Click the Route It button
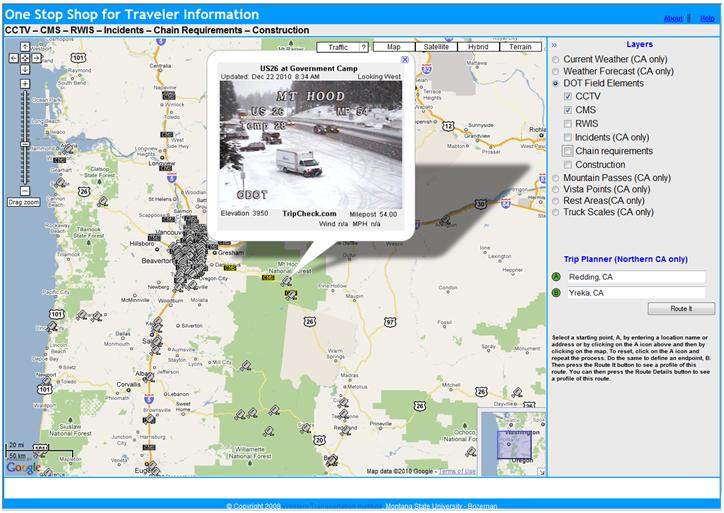Image resolution: width=724 pixels, height=513 pixels. coord(681,308)
